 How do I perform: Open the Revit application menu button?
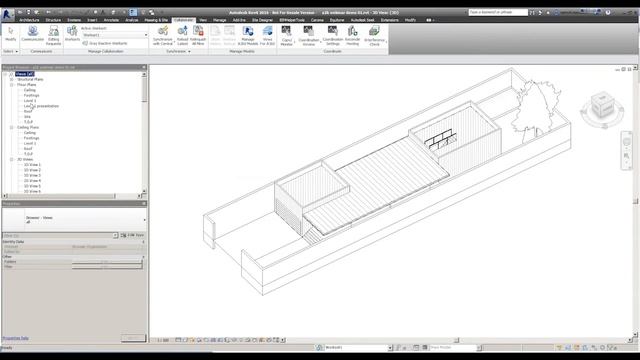coord(7,14)
